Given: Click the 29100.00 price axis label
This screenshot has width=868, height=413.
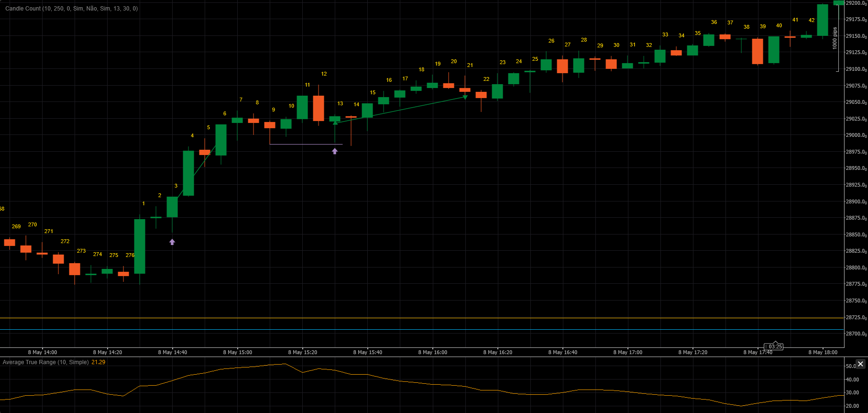Looking at the screenshot, I should coord(856,69).
